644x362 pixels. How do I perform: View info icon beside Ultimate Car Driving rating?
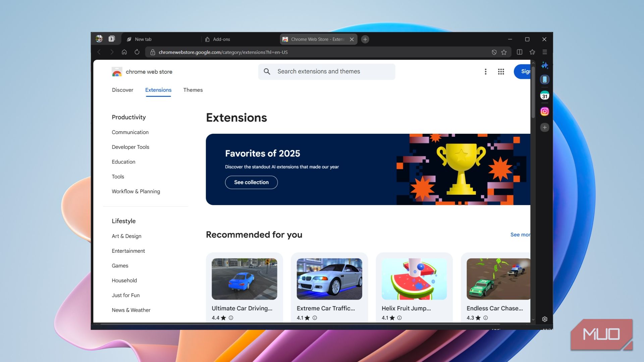(231, 318)
